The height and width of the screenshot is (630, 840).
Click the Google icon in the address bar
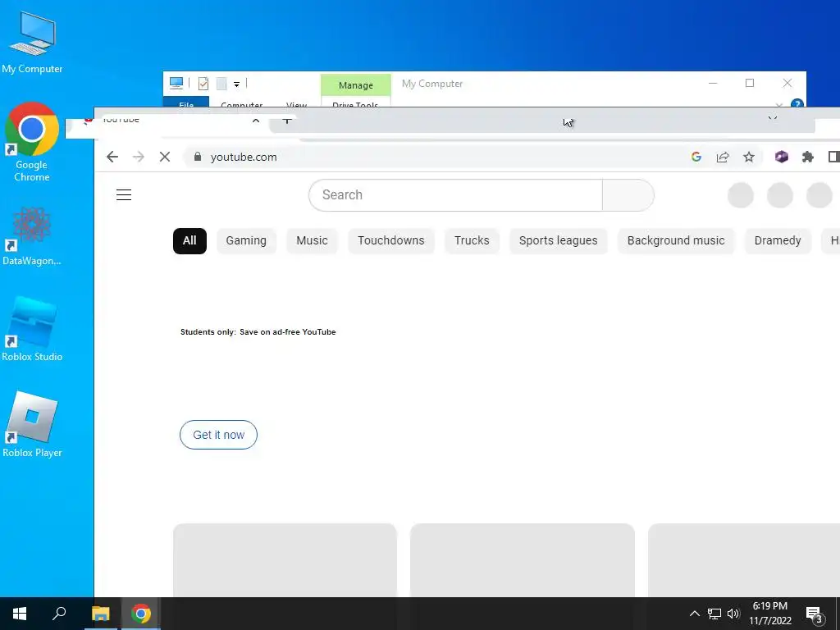[x=696, y=157]
